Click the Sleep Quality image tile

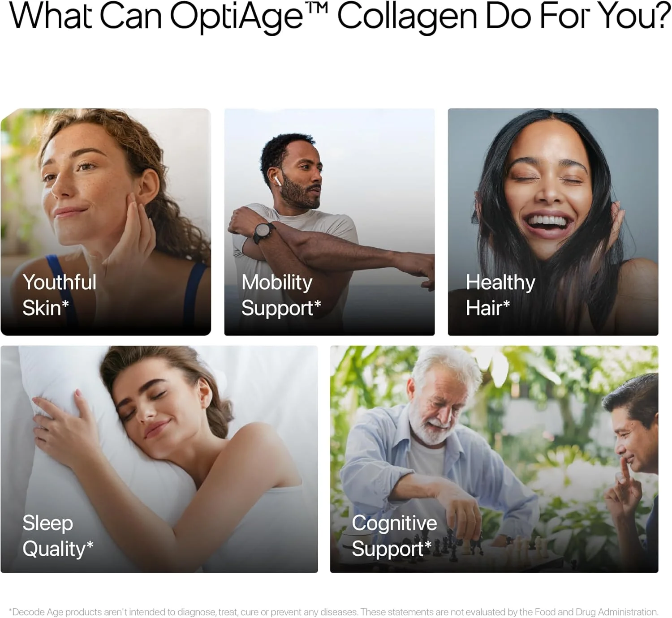click(x=159, y=459)
